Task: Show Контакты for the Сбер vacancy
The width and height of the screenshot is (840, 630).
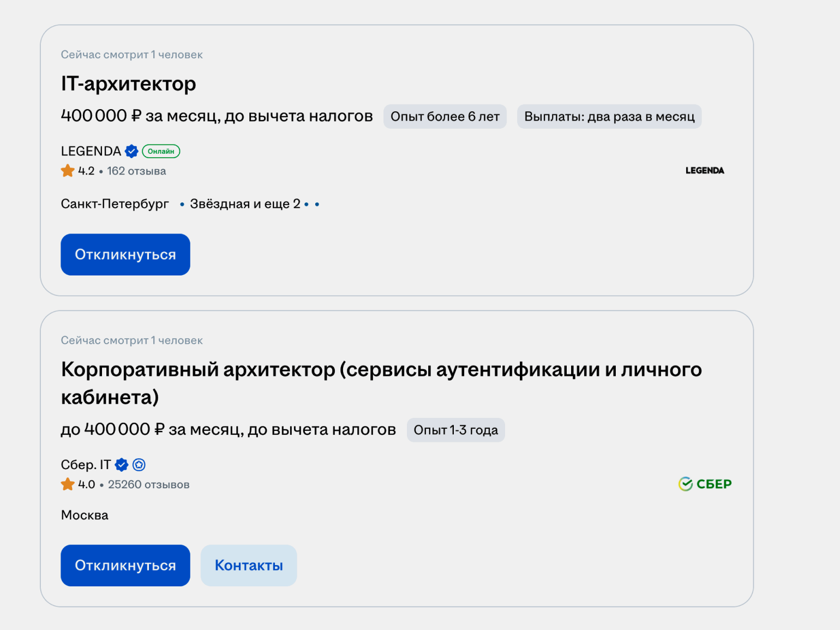Action: tap(249, 566)
